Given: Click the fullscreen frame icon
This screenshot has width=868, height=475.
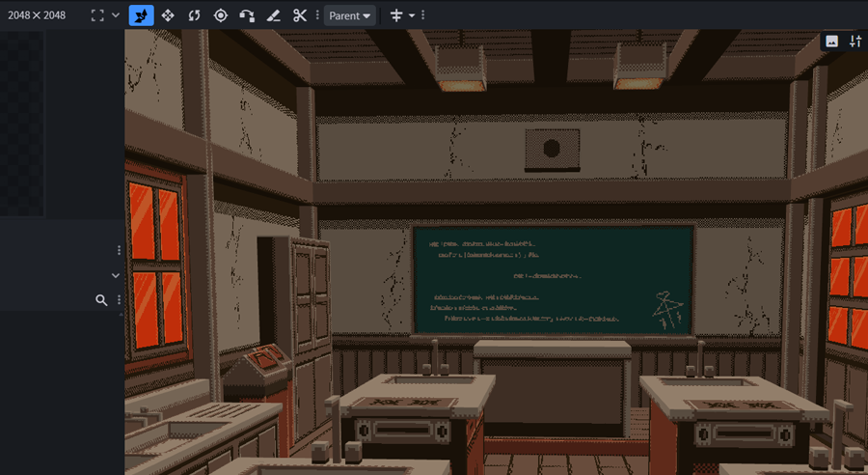Looking at the screenshot, I should tap(96, 15).
